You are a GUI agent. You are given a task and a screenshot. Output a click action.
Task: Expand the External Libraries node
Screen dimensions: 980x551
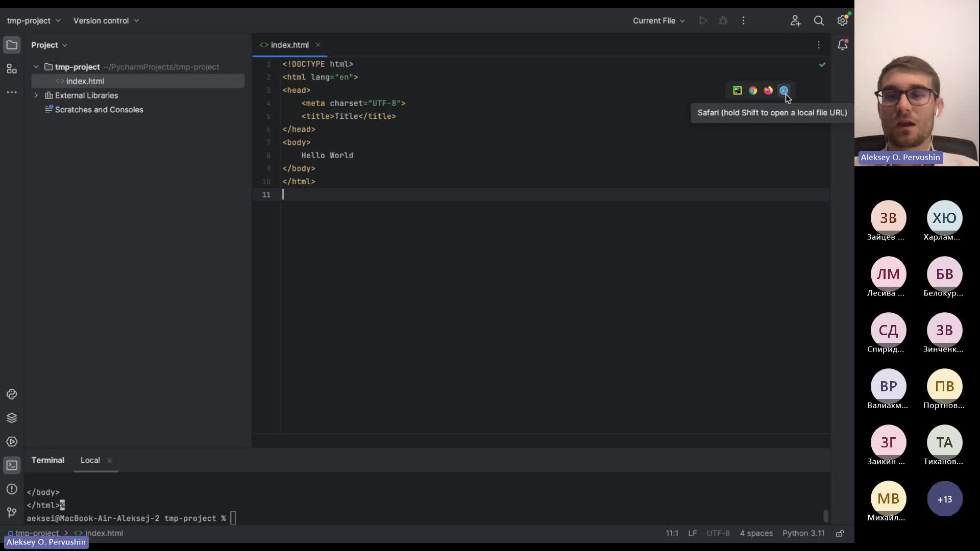tap(36, 95)
